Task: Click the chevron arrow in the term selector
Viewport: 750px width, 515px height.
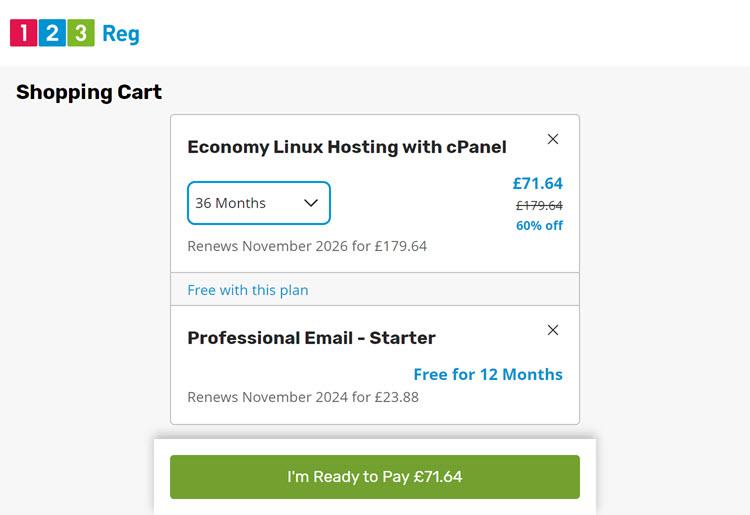Action: pyautogui.click(x=311, y=203)
